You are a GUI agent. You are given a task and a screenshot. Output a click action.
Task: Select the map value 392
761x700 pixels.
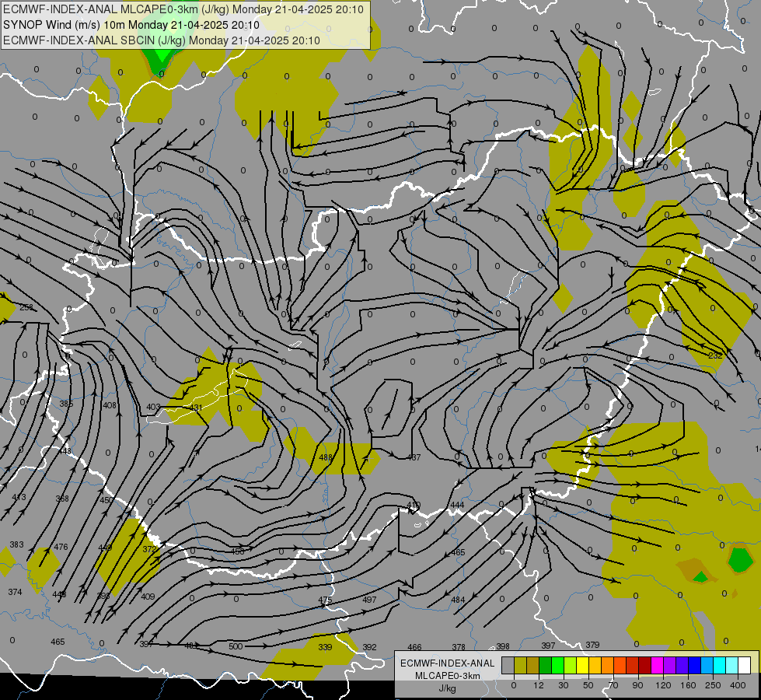(x=369, y=647)
